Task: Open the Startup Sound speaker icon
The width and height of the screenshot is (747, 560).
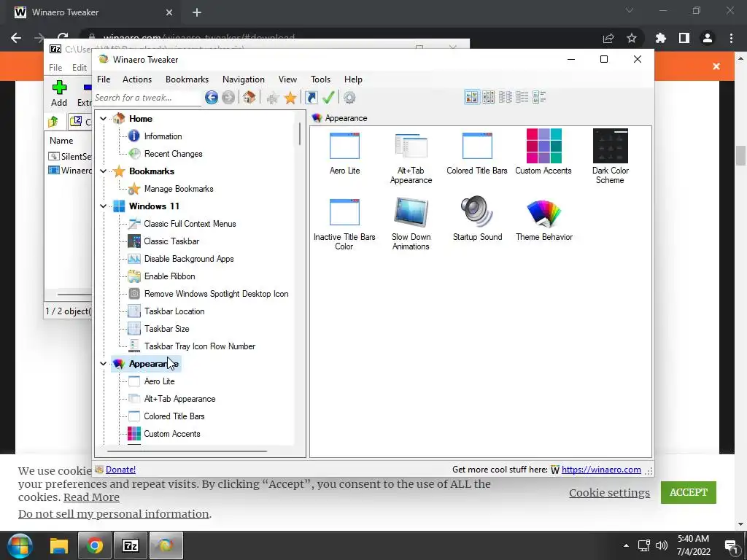Action: [x=477, y=212]
